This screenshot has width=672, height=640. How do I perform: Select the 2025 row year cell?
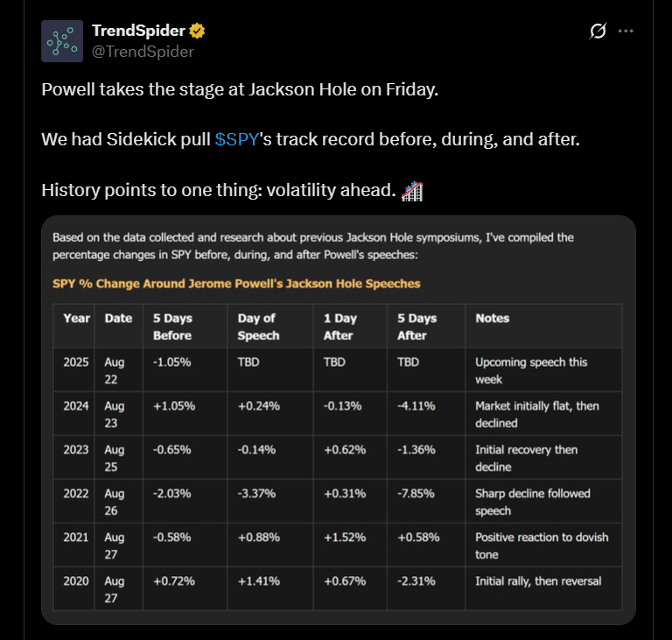point(76,362)
